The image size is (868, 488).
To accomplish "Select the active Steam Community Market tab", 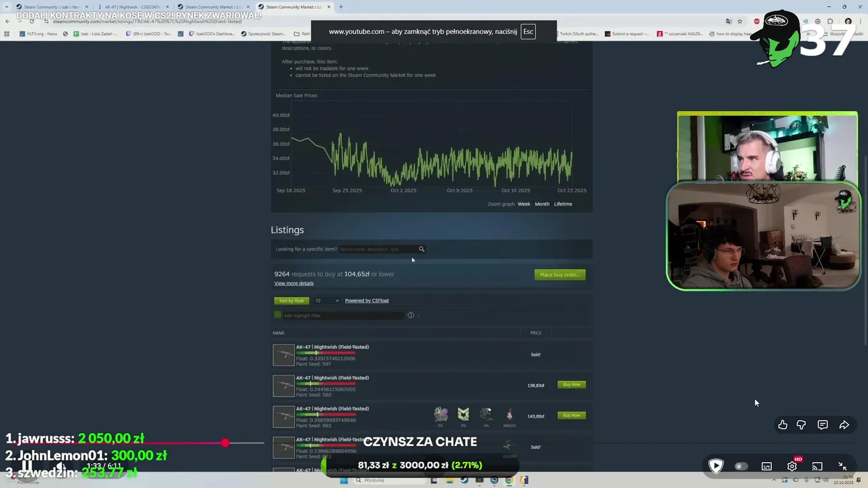I will click(294, 7).
